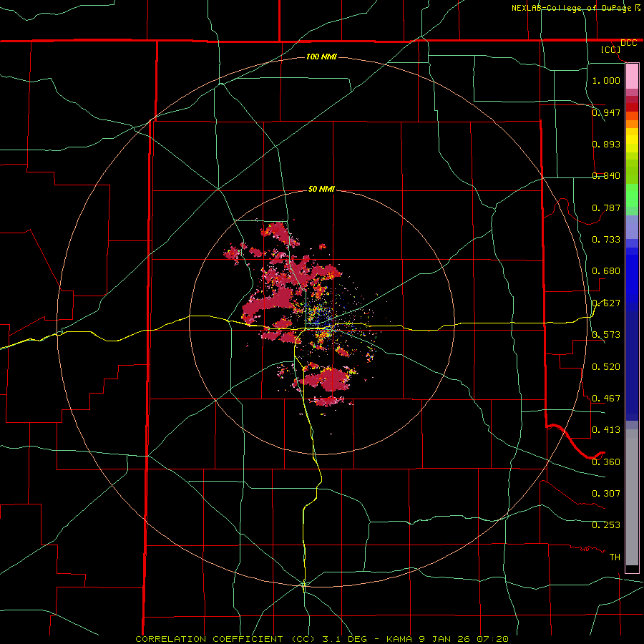The width and height of the screenshot is (644, 644).
Task: Click the 0.840 scale value
Action: [x=606, y=176]
